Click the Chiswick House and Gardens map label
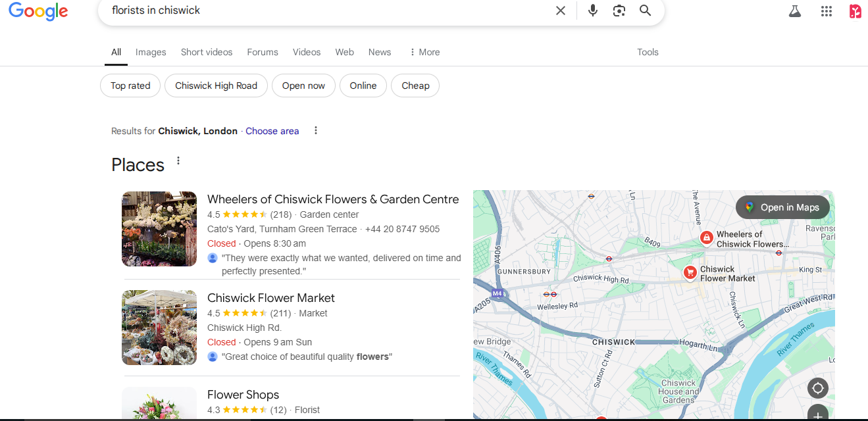Image resolution: width=868 pixels, height=421 pixels. [678, 391]
